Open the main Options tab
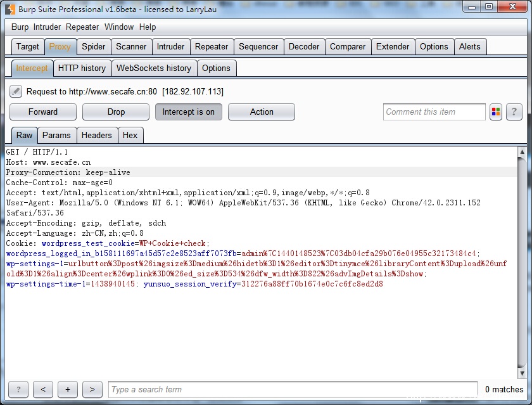Image resolution: width=532 pixels, height=405 pixels. click(434, 46)
